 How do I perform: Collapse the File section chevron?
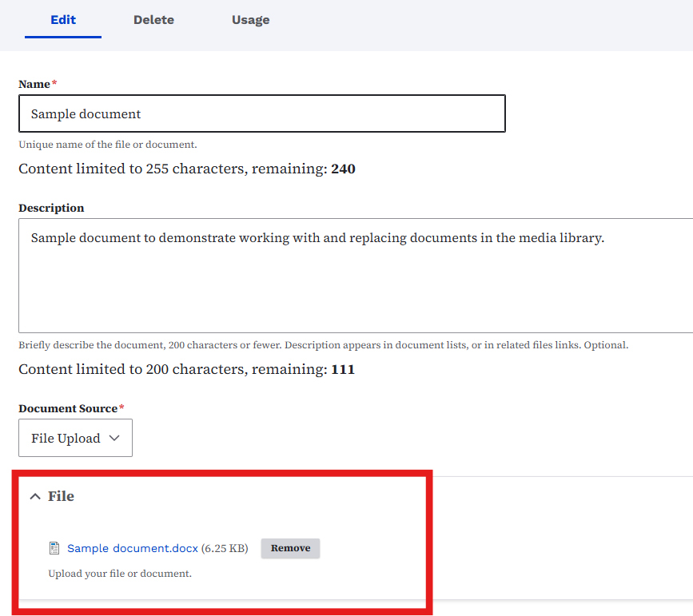tap(34, 497)
